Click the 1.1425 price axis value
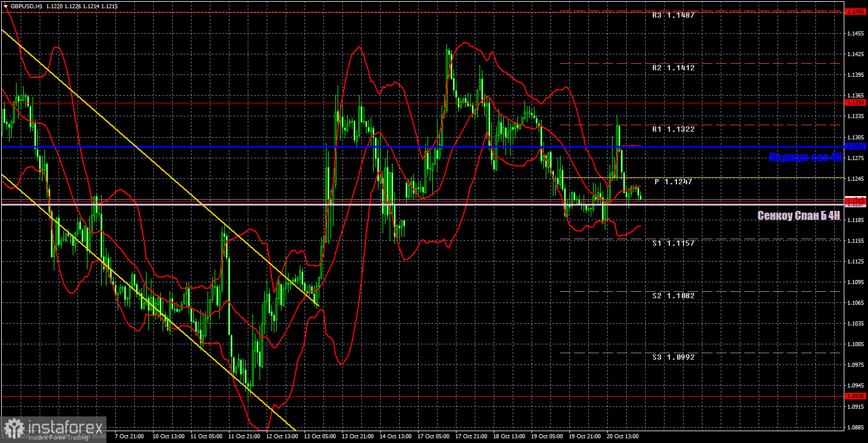 856,54
